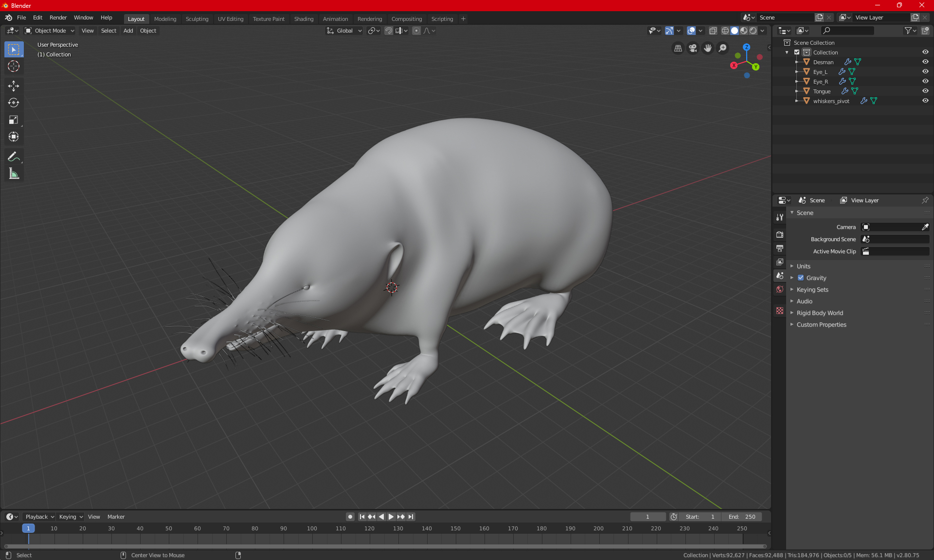
Task: Open the Render properties tab
Action: 780,234
